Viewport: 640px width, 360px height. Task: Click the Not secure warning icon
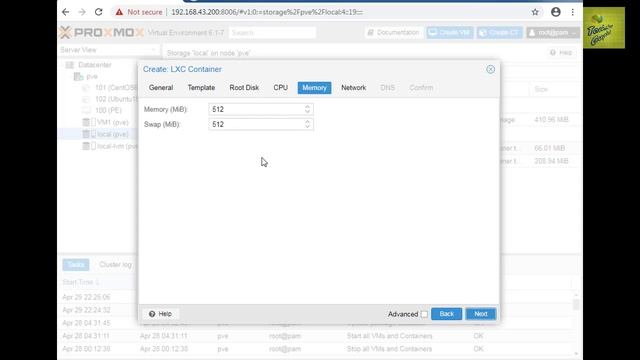pyautogui.click(x=119, y=12)
